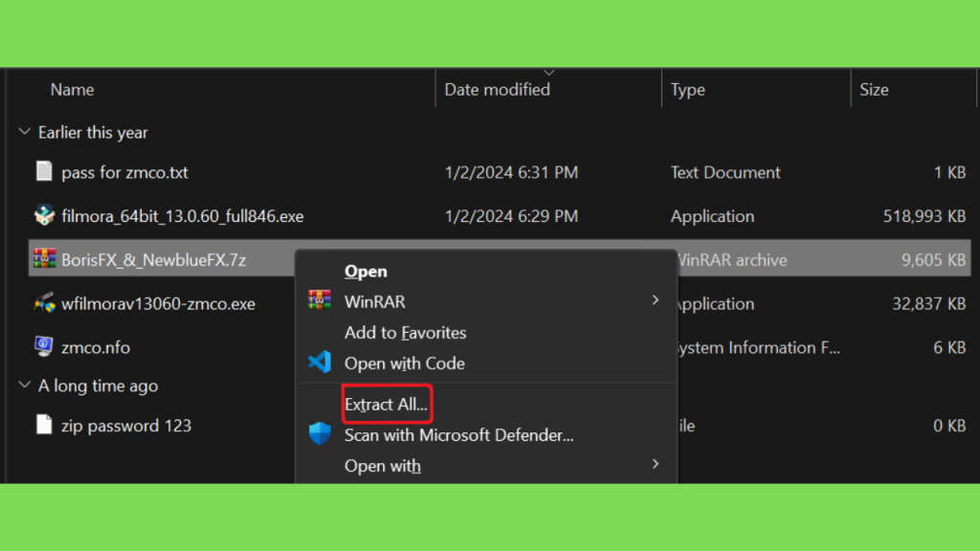Viewport: 980px width, 551px height.
Task: Click the WinRAR archive type cell
Action: (x=732, y=260)
